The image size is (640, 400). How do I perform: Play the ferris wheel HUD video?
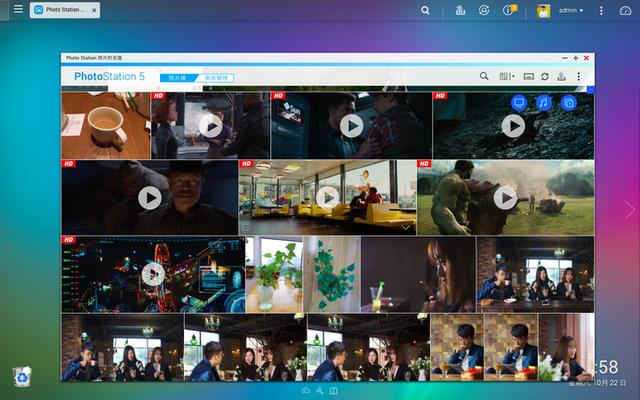pos(153,274)
